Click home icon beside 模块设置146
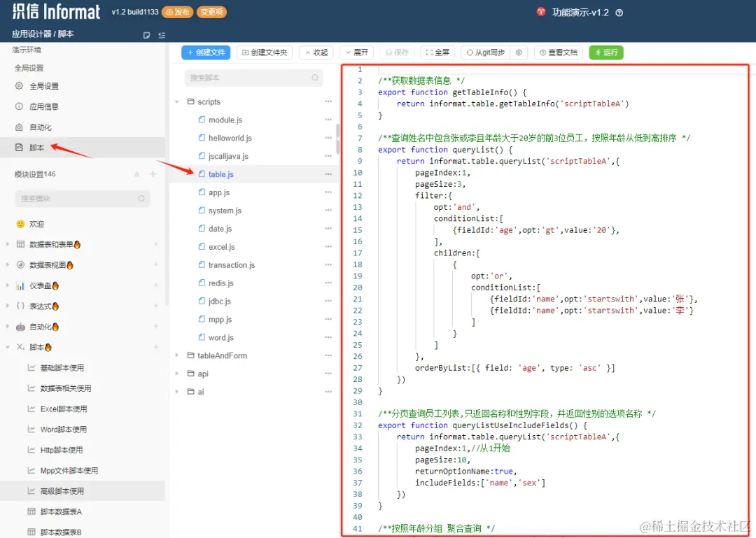The height and width of the screenshot is (538, 756). coord(137,174)
